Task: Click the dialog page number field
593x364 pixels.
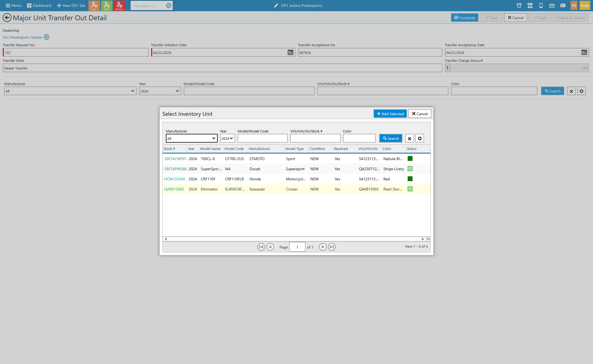Action: pyautogui.click(x=297, y=247)
